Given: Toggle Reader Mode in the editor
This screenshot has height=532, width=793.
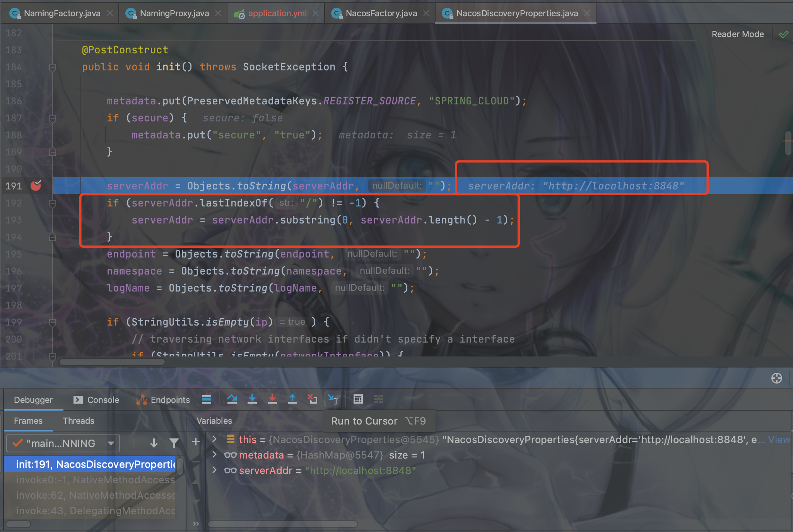Looking at the screenshot, I should 738,34.
